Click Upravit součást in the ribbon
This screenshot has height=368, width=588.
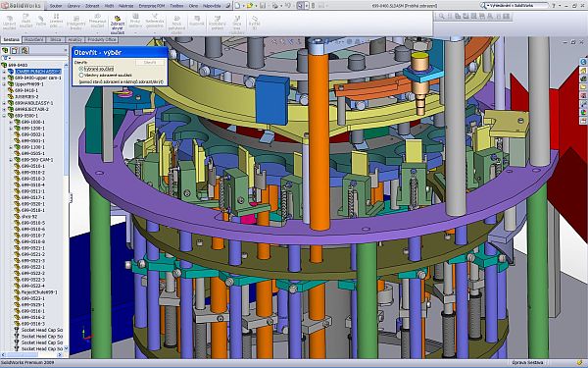(x=10, y=23)
